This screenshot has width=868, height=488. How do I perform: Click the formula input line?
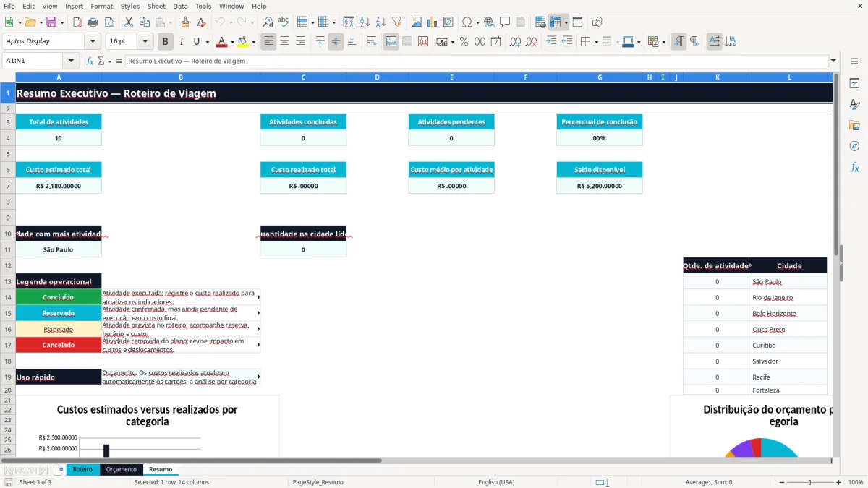coord(476,61)
